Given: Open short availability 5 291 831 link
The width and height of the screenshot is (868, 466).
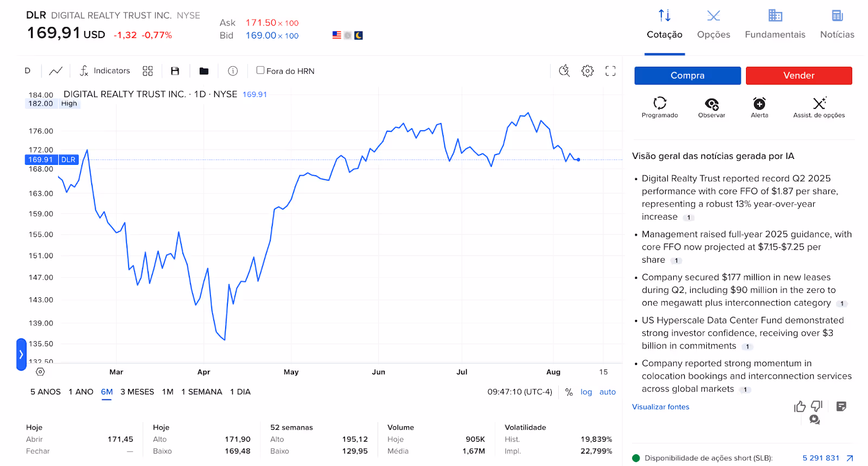Looking at the screenshot, I should 821,458.
